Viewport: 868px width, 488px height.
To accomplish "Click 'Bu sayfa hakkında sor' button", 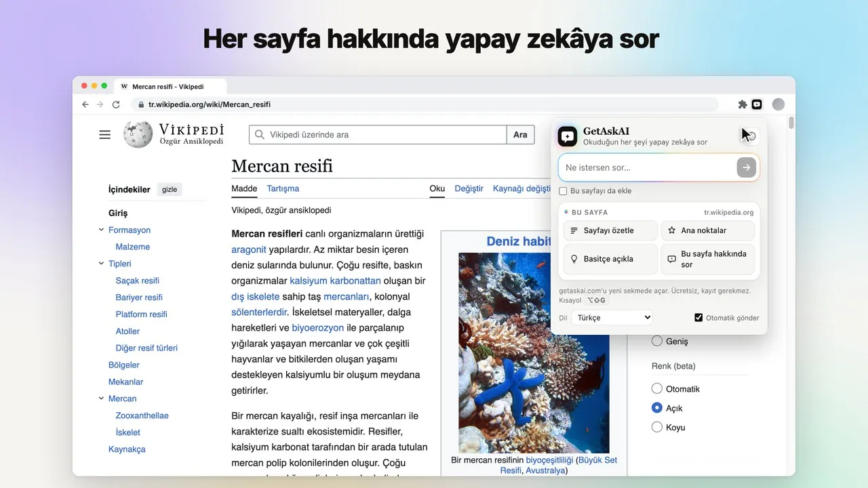I will pyautogui.click(x=708, y=259).
